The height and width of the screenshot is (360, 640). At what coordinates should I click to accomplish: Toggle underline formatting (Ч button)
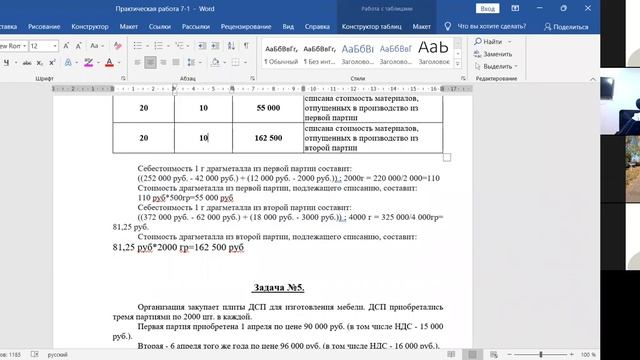tap(6, 63)
